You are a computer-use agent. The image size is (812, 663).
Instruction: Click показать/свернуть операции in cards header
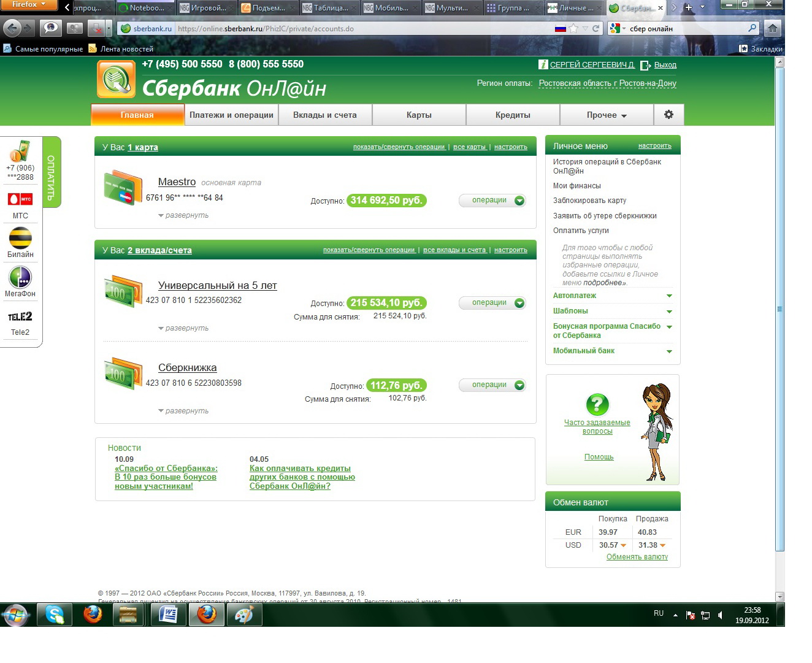point(399,147)
